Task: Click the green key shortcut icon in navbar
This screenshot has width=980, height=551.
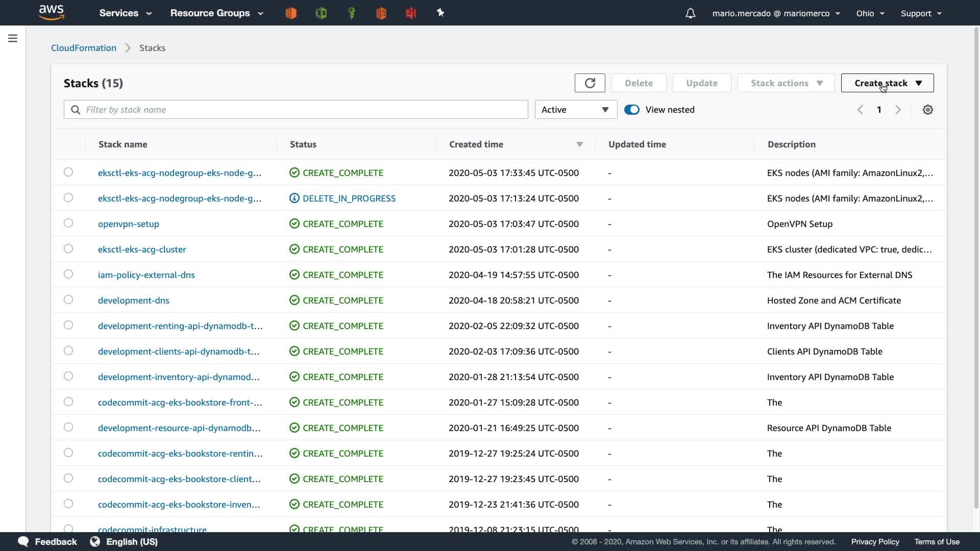Action: point(351,13)
